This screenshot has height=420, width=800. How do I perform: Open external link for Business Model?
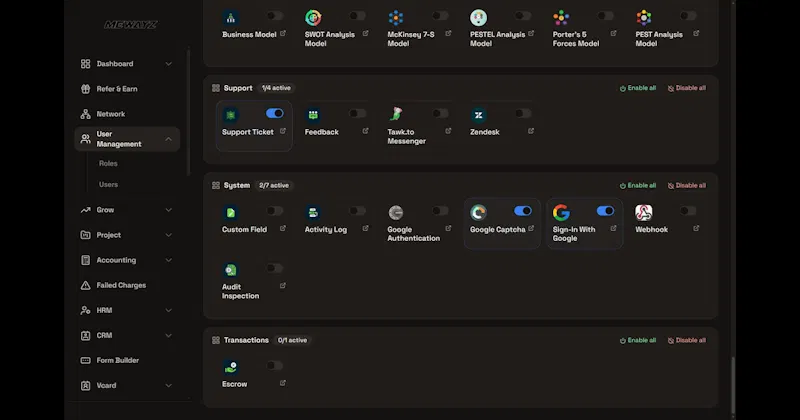pyautogui.click(x=283, y=34)
